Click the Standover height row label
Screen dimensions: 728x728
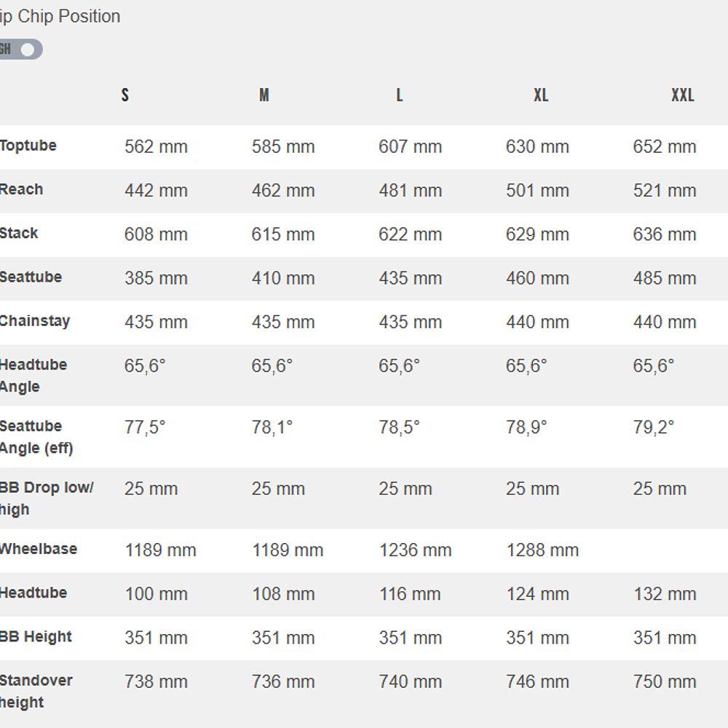tap(36, 691)
